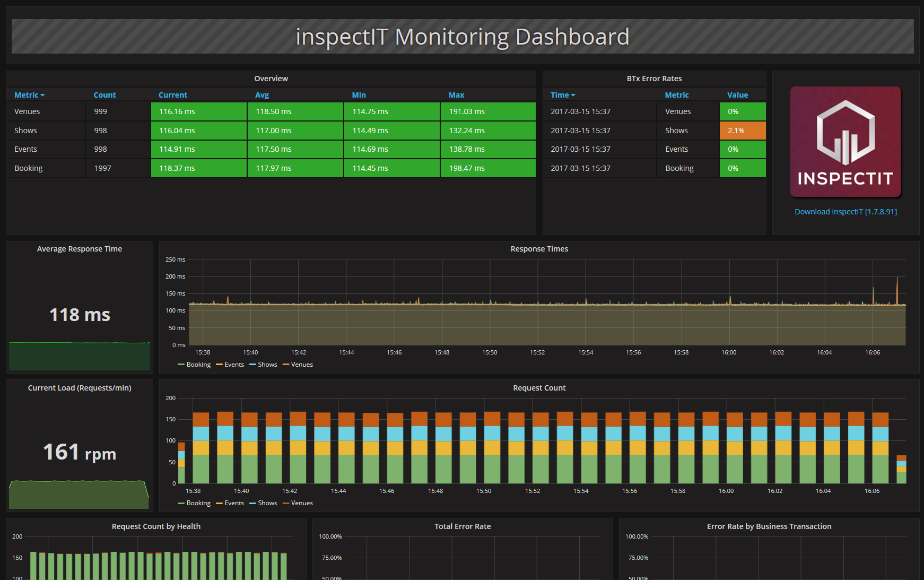924x580 pixels.
Task: Click the 118 ms average response time value
Action: tap(80, 315)
